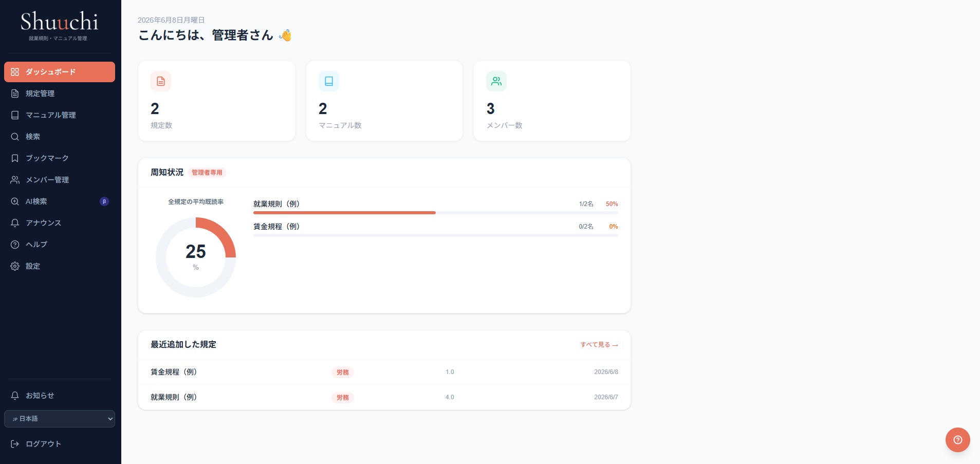Click the Shuuchi logo

tap(60, 22)
